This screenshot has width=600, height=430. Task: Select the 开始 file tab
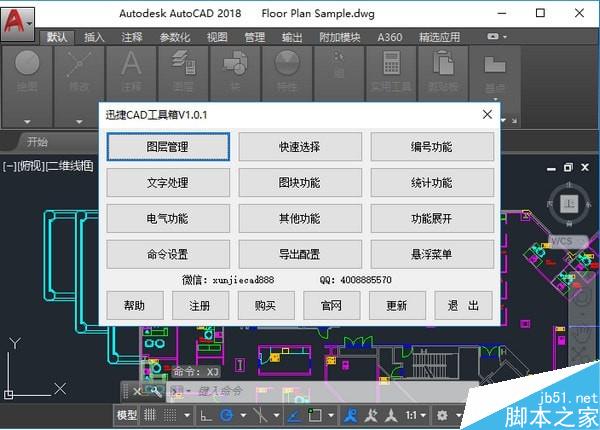[x=37, y=142]
